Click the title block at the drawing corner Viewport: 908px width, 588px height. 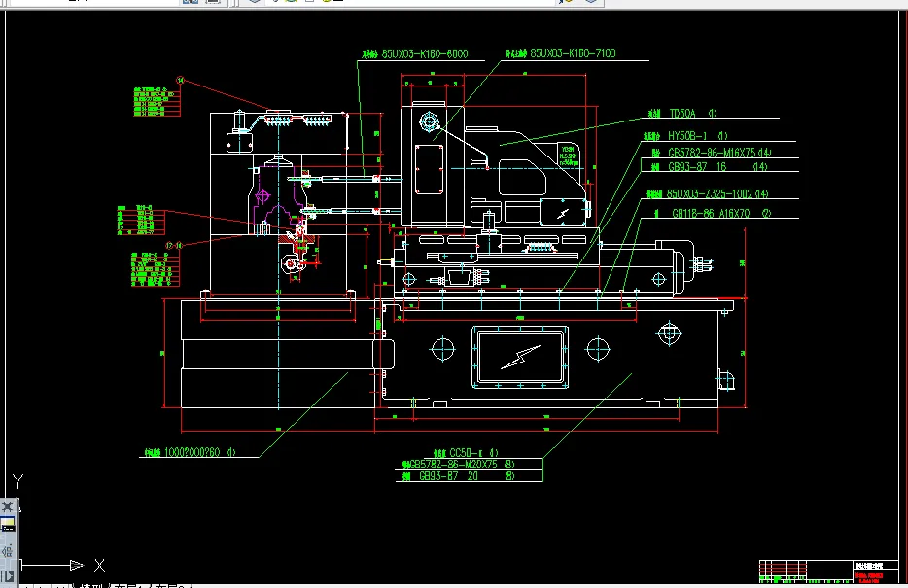pos(828,571)
